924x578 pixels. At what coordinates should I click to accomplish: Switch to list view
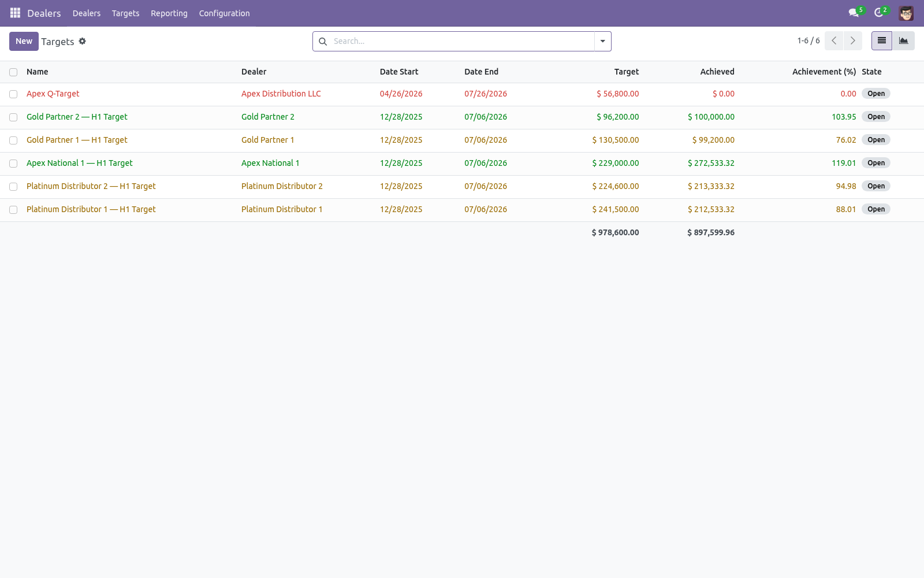coord(882,41)
